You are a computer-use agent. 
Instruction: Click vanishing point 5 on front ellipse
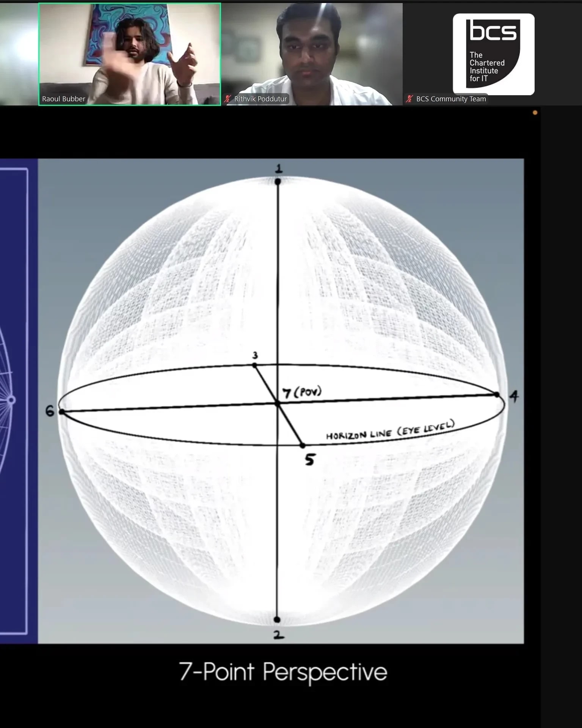[x=302, y=445]
